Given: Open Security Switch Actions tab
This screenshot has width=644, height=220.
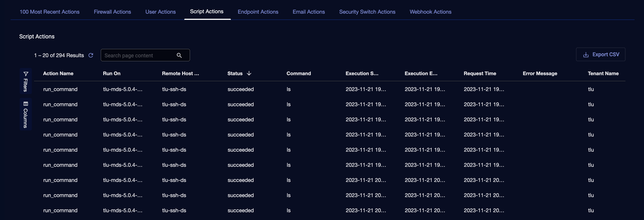Looking at the screenshot, I should coord(367,12).
